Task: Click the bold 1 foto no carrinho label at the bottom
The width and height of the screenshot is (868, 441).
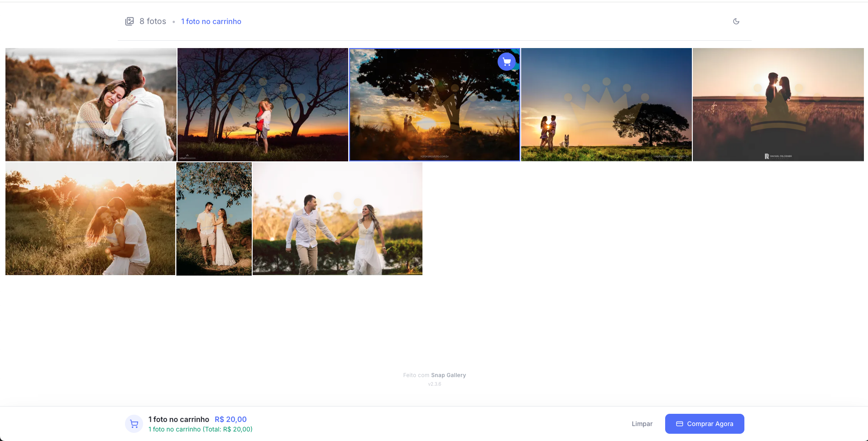Action: (179, 419)
